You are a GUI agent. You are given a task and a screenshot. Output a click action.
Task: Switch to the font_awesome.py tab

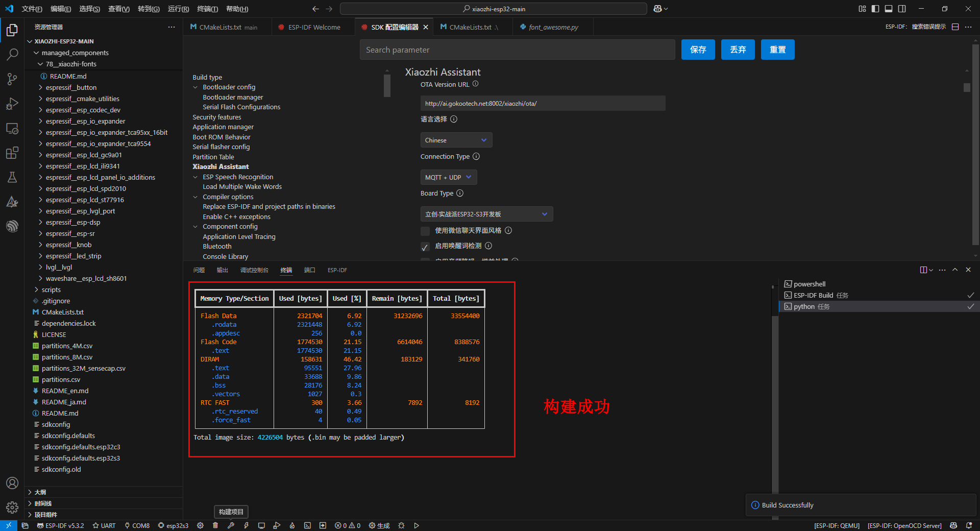[x=553, y=27]
